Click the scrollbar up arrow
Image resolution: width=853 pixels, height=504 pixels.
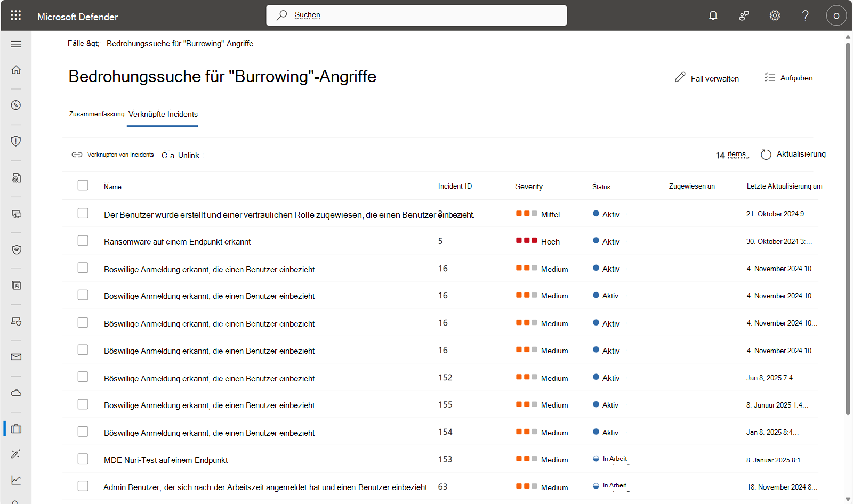pyautogui.click(x=848, y=37)
